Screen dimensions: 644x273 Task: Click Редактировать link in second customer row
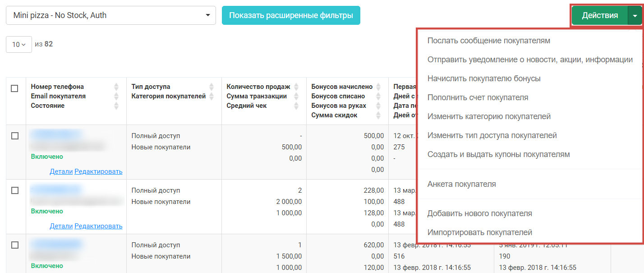(98, 226)
